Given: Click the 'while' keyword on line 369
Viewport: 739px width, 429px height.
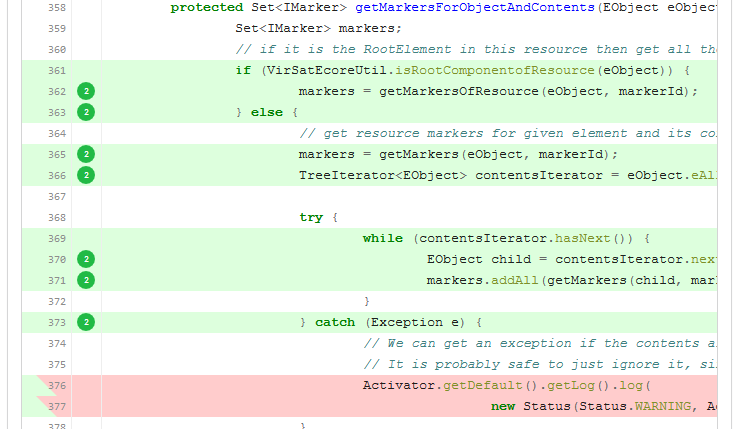Looking at the screenshot, I should pyautogui.click(x=383, y=238).
